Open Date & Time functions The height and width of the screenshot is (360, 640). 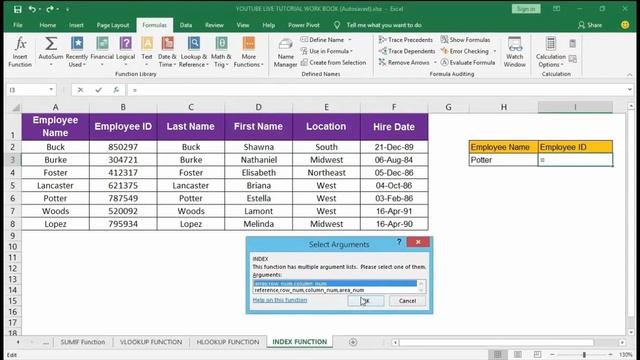click(167, 52)
